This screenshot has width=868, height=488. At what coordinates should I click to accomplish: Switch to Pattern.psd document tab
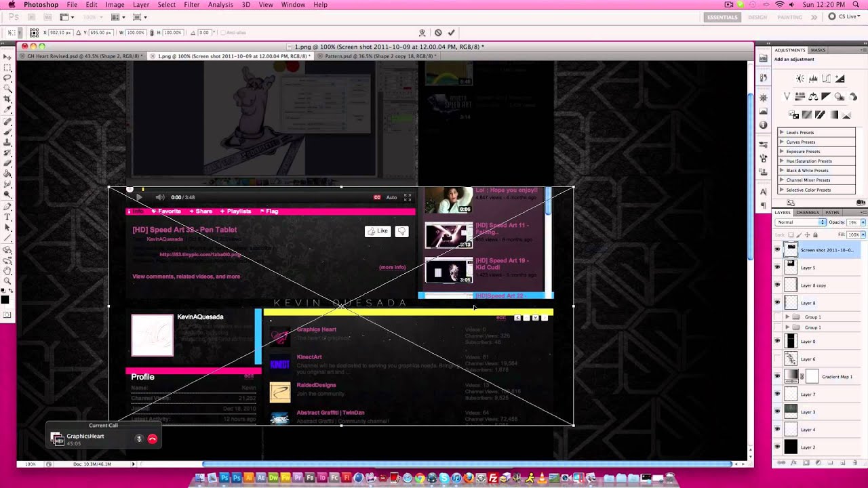[x=378, y=56]
